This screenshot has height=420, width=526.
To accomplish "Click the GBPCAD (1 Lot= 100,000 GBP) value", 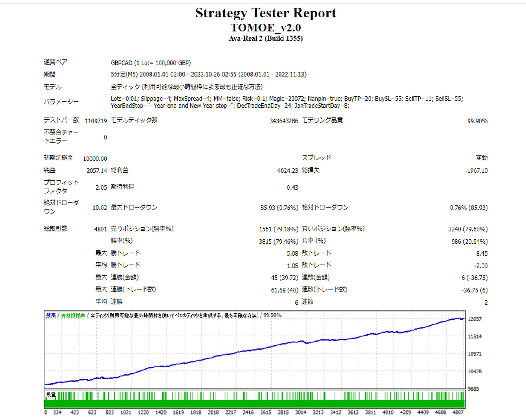I will coord(151,63).
